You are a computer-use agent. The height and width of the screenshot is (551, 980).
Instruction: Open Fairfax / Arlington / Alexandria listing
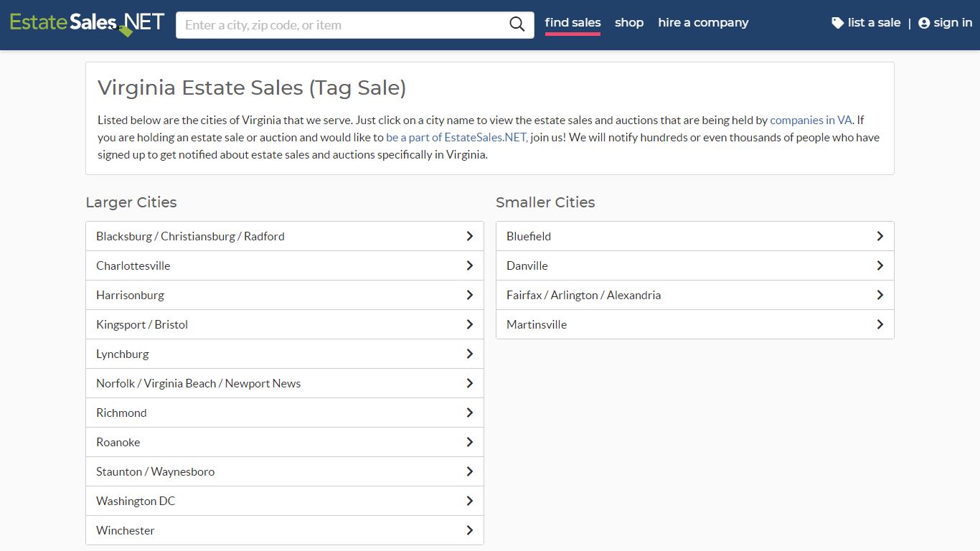[x=695, y=295]
